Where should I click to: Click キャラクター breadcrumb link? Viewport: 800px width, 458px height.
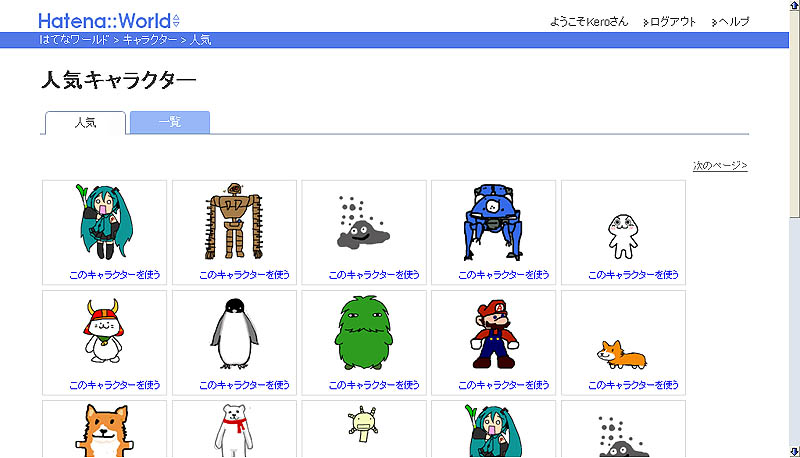[150, 40]
